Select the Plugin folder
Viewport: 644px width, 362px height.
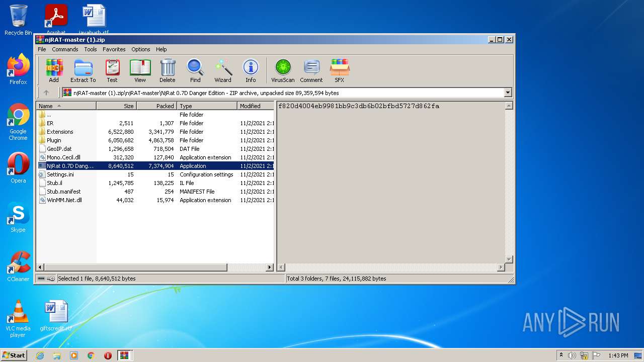point(156,140)
